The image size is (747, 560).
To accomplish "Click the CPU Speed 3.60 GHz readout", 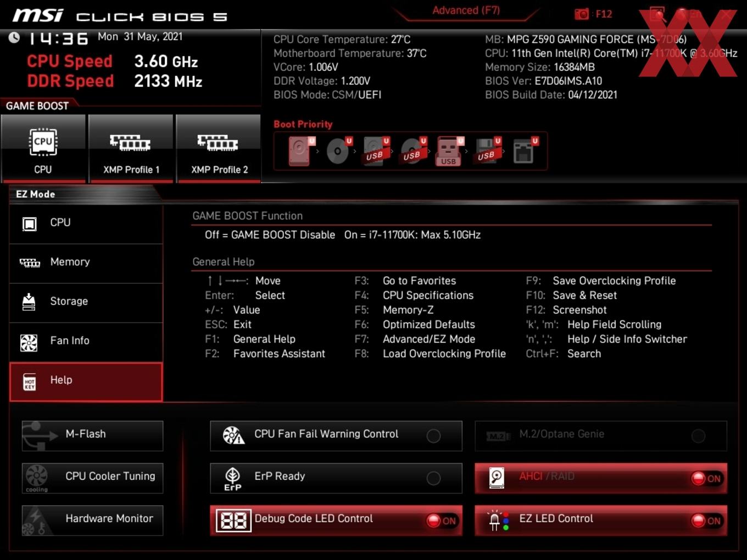I will tap(113, 61).
